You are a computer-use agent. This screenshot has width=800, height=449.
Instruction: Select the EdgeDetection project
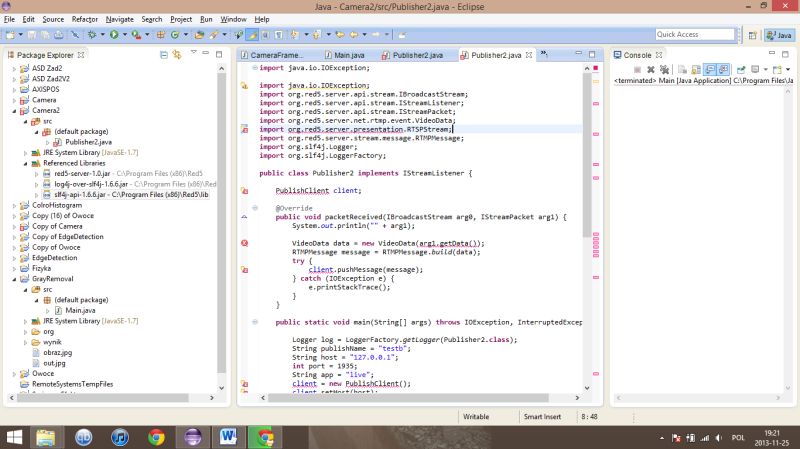tap(55, 258)
